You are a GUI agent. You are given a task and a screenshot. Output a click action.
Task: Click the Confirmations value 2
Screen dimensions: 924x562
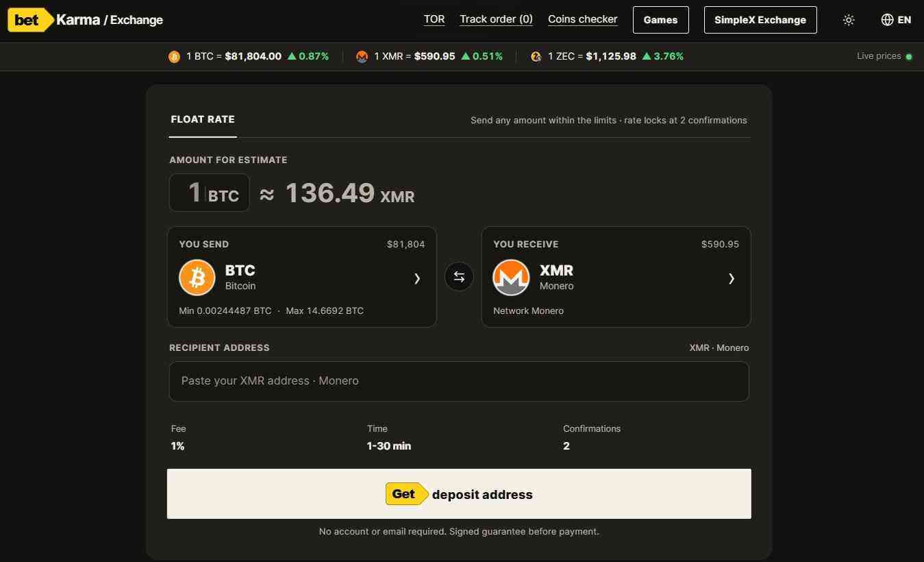point(566,446)
